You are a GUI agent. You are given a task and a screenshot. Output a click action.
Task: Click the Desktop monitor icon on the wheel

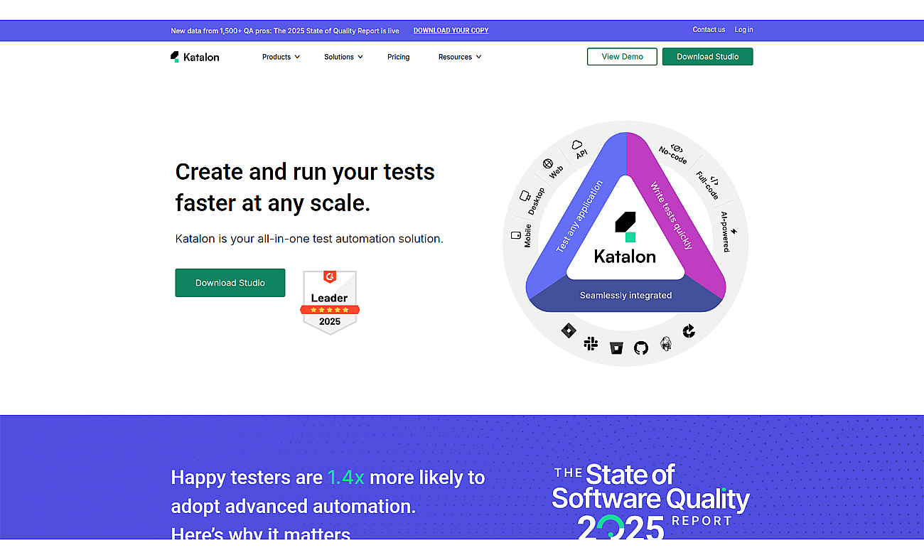click(525, 195)
